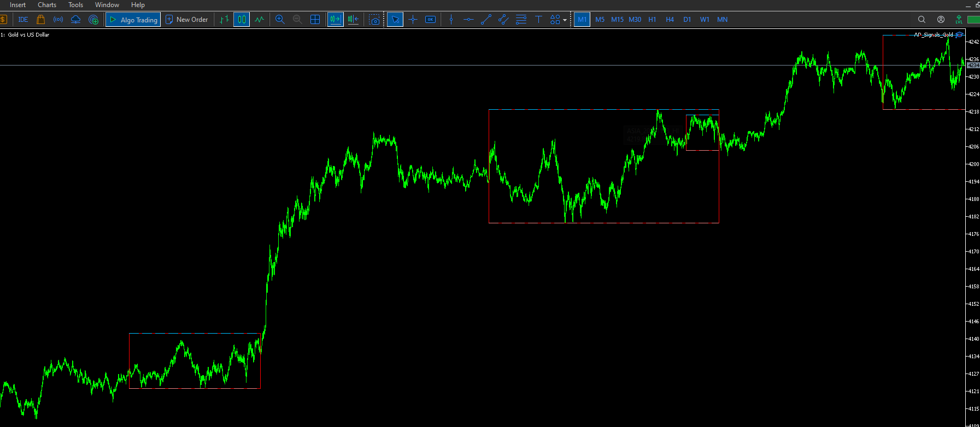Select the M1 timeframe
The height and width of the screenshot is (427, 980).
582,20
